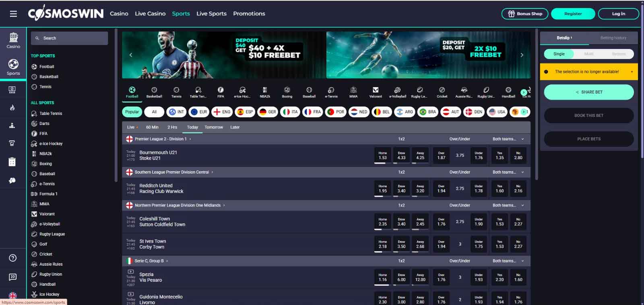Expand Both teams dropdown for Southern League

522,172
